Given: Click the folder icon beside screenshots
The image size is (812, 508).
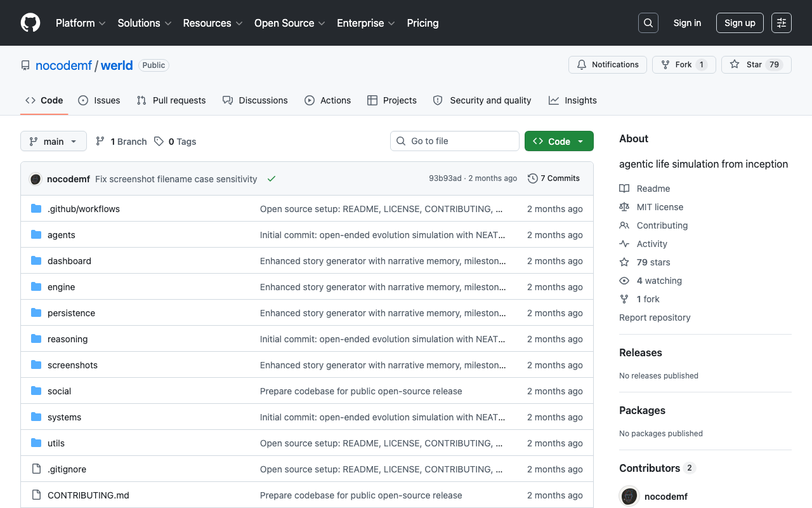Looking at the screenshot, I should click(x=36, y=365).
